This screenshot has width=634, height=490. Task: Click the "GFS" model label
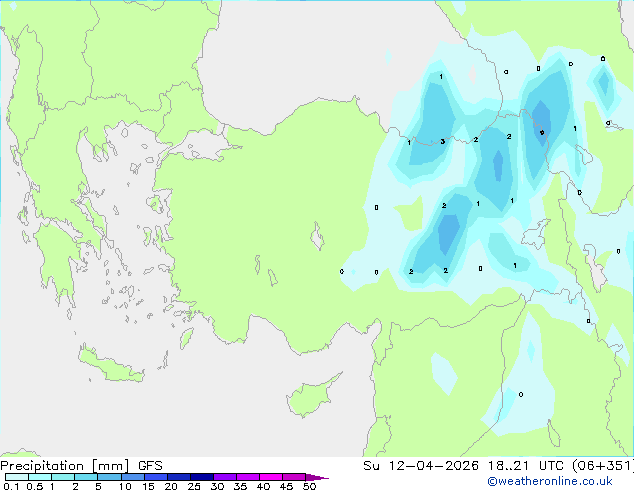150,466
